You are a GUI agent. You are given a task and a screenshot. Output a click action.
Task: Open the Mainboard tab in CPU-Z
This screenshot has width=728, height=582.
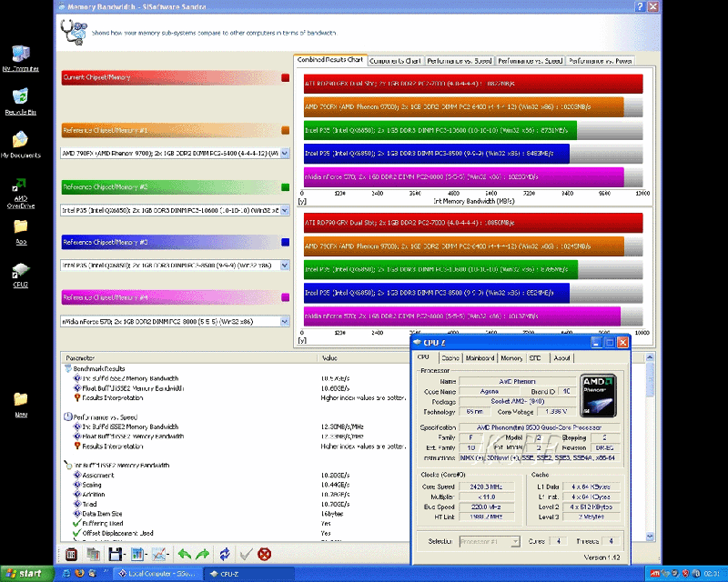point(480,357)
